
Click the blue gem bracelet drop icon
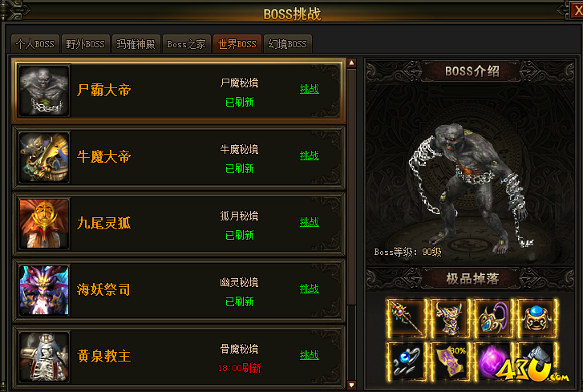(537, 318)
